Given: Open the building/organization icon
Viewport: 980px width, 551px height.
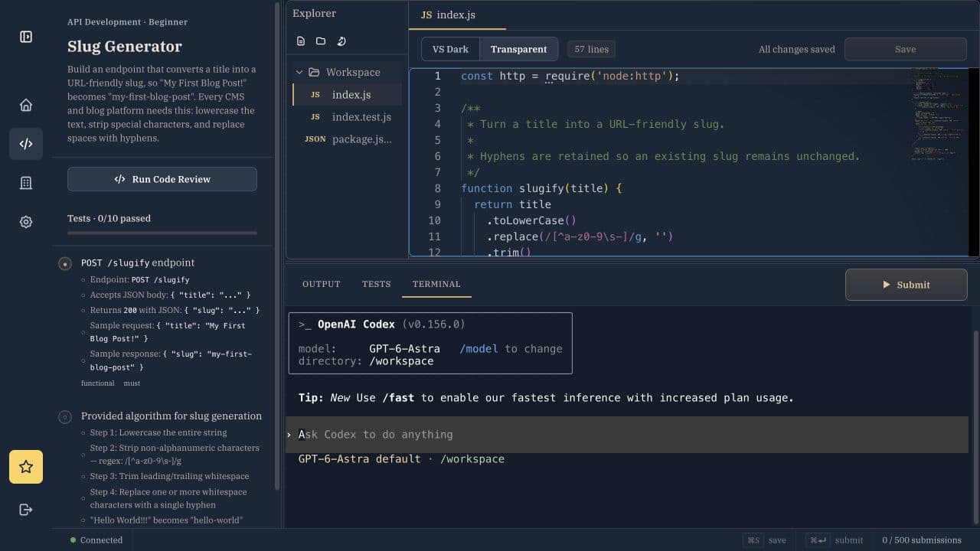Looking at the screenshot, I should 26,183.
